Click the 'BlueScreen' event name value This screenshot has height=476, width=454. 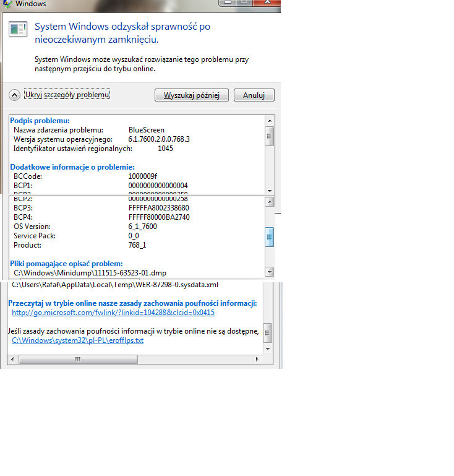[147, 130]
